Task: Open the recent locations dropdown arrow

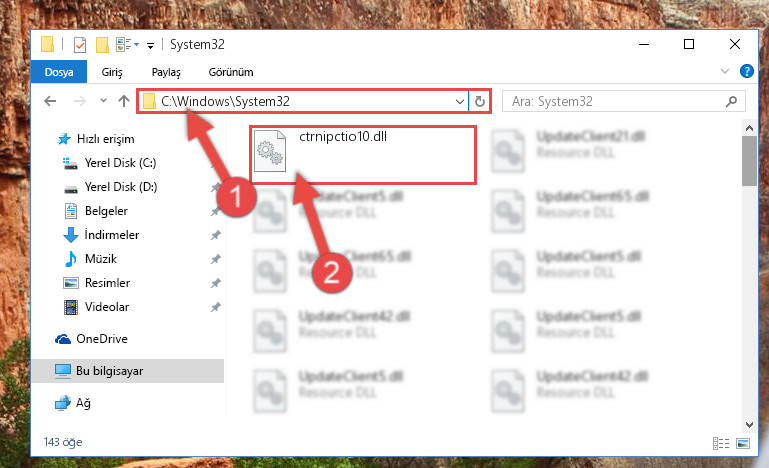Action: coord(103,101)
